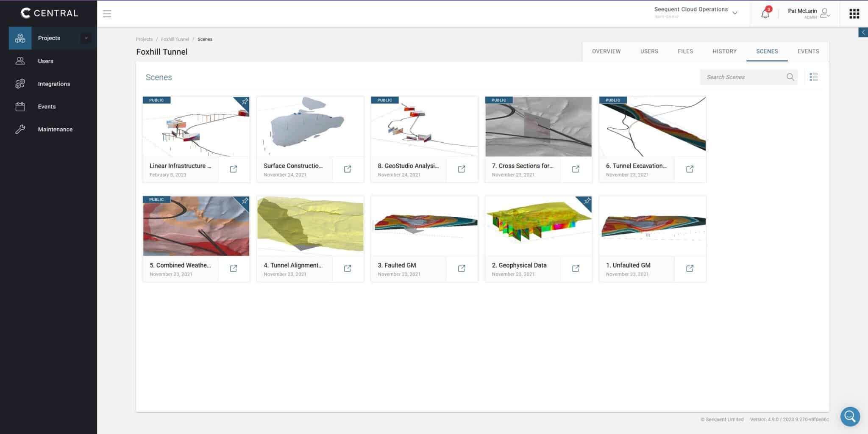Navigate to Foxhill Tunnel via the breadcrumb

tap(175, 39)
